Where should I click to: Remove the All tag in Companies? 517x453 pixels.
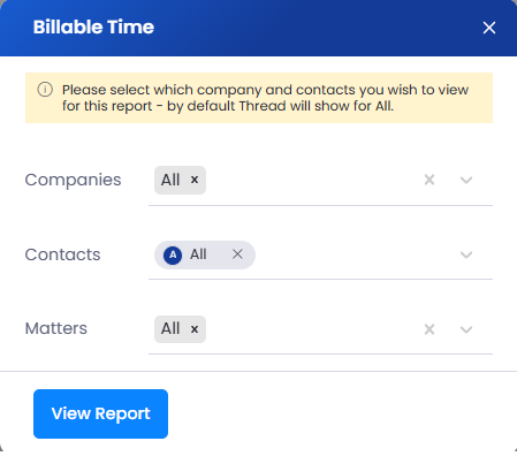point(194,180)
